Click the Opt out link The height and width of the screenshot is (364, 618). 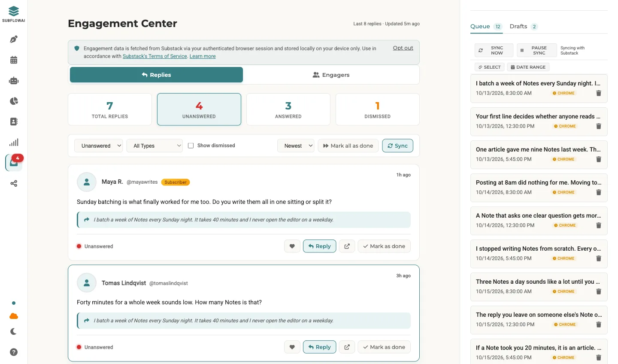pos(403,48)
